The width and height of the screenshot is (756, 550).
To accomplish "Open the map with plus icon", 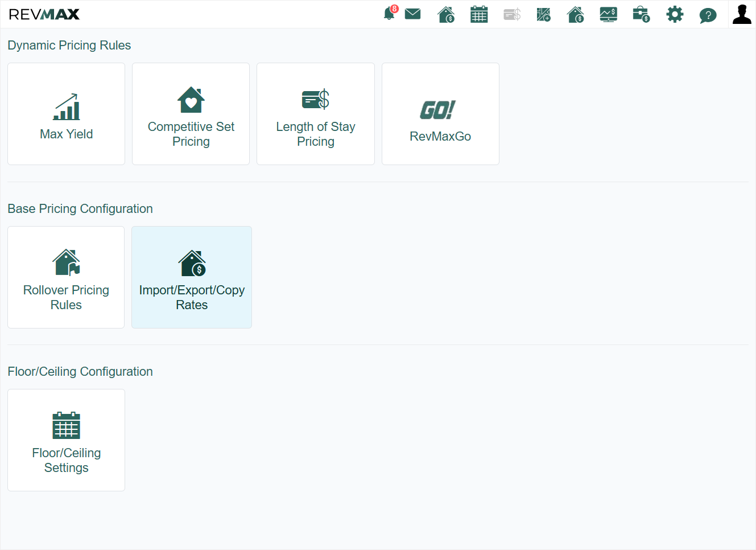I will 543,14.
